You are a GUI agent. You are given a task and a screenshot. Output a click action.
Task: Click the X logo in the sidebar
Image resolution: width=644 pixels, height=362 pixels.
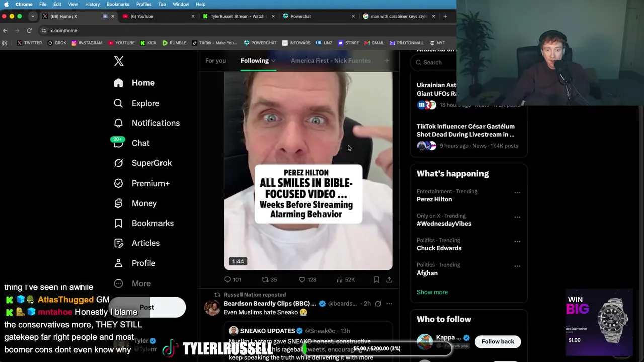(119, 61)
